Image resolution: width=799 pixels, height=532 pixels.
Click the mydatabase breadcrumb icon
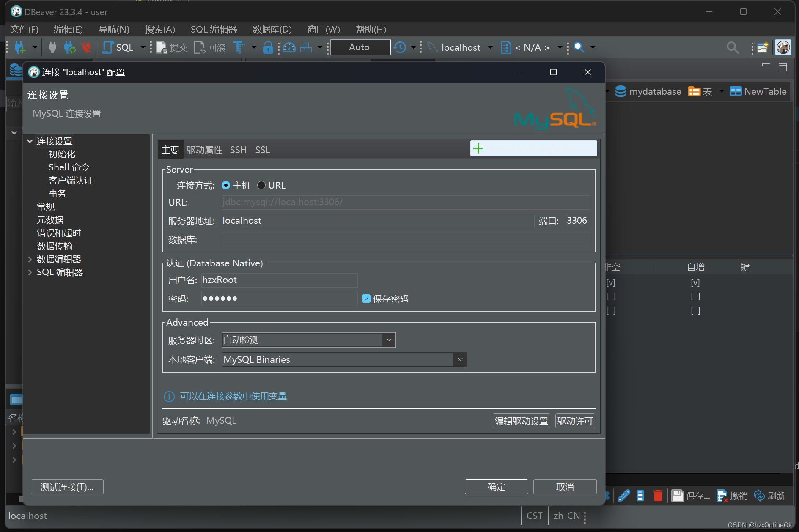[621, 91]
